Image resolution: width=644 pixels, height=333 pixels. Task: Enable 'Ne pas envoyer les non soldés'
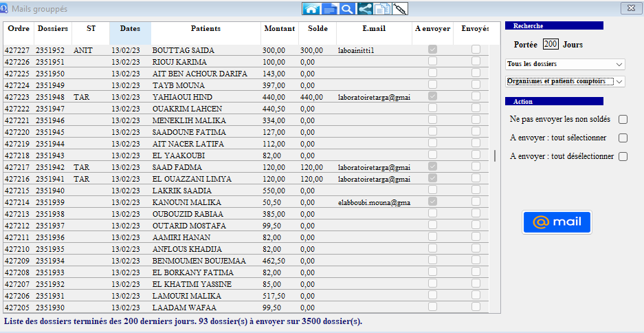pos(623,120)
